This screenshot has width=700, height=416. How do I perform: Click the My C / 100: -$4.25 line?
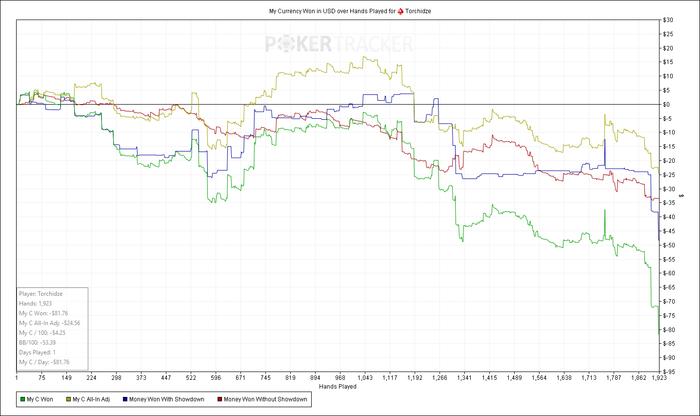(x=42, y=333)
